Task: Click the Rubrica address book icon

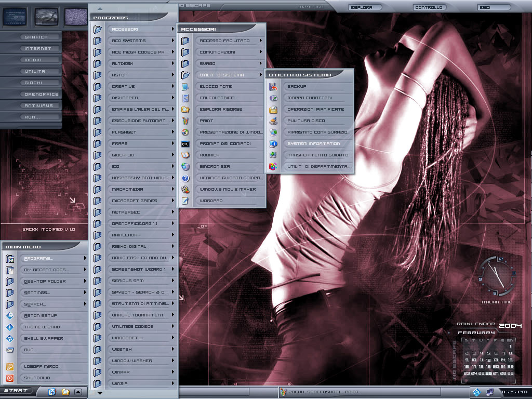Action: [185, 155]
